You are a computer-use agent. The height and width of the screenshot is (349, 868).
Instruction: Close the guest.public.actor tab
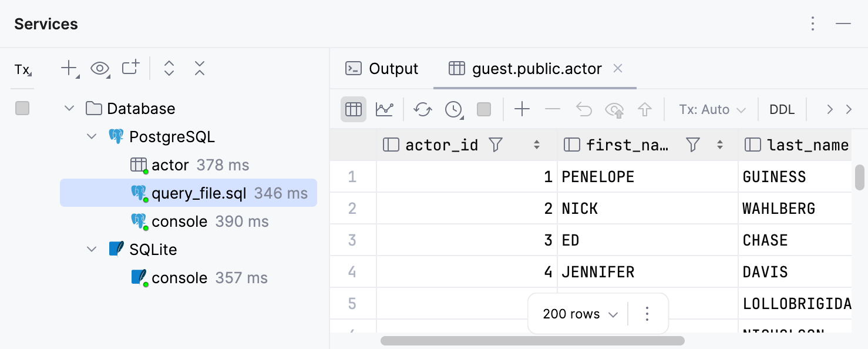coord(618,69)
